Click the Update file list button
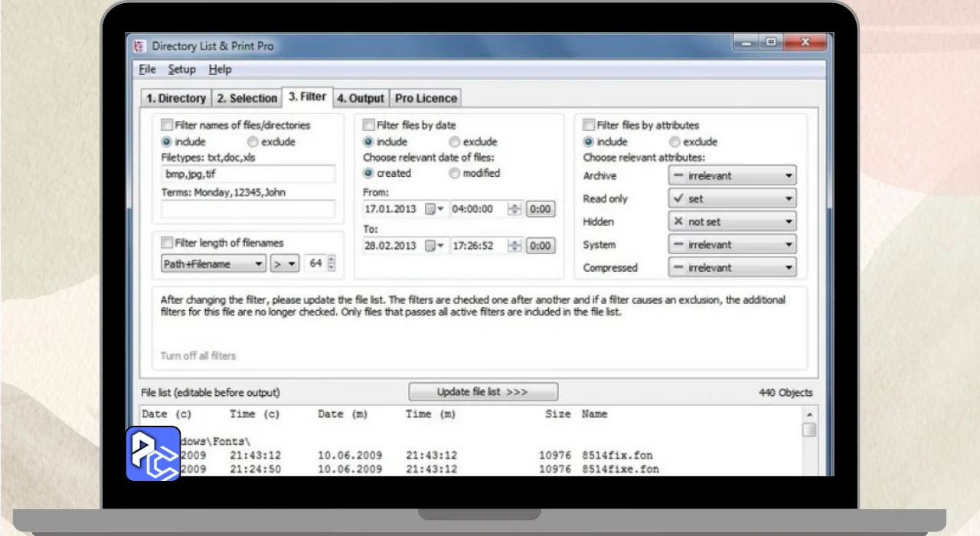Image resolution: width=980 pixels, height=536 pixels. [x=482, y=392]
